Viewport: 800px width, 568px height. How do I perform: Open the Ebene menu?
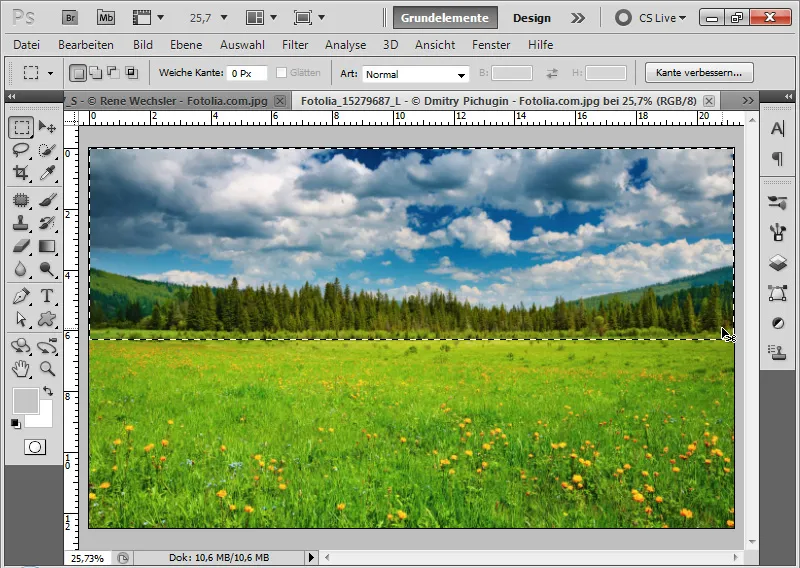click(186, 45)
